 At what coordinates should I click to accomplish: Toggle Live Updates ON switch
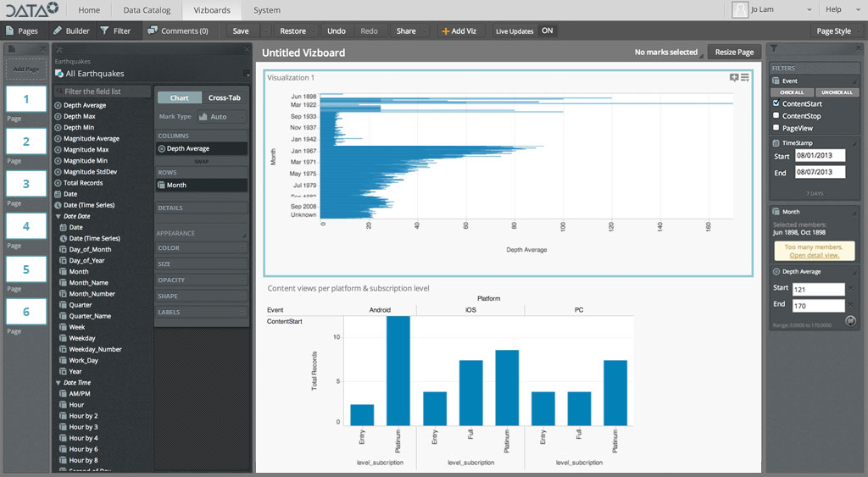(x=548, y=31)
